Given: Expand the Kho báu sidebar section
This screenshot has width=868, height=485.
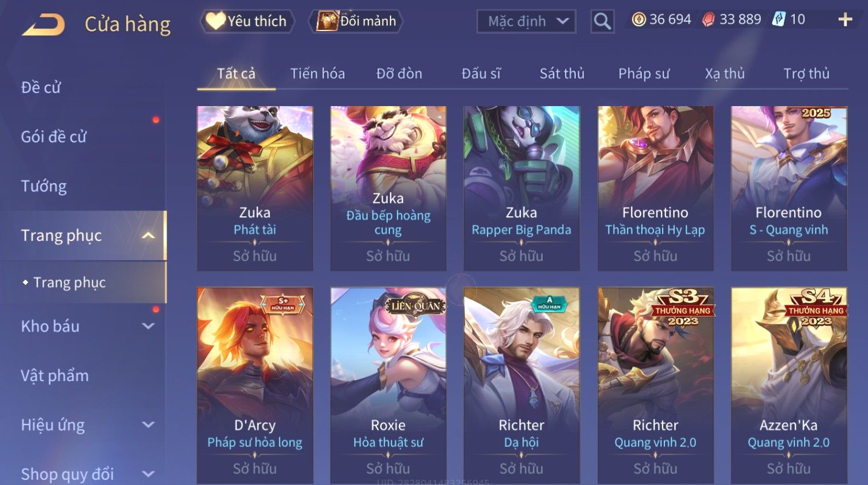Looking at the screenshot, I should (148, 326).
